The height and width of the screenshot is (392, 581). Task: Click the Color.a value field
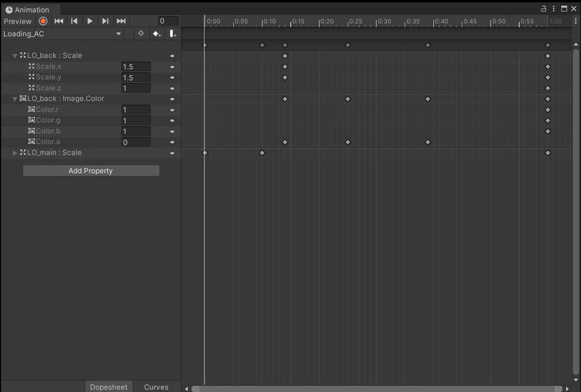click(136, 142)
